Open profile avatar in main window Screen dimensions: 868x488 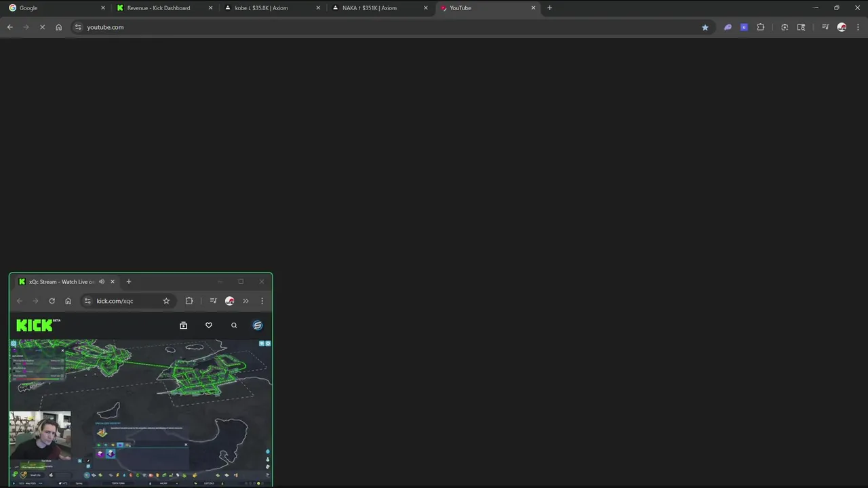coord(842,27)
